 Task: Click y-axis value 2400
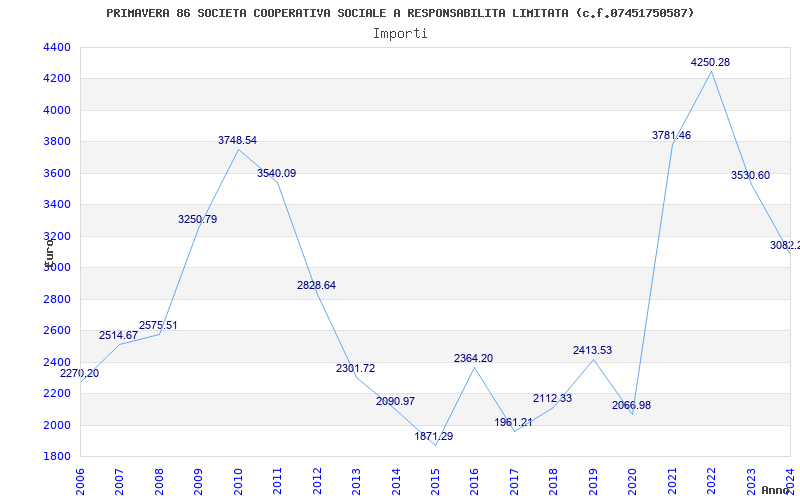pos(57,362)
